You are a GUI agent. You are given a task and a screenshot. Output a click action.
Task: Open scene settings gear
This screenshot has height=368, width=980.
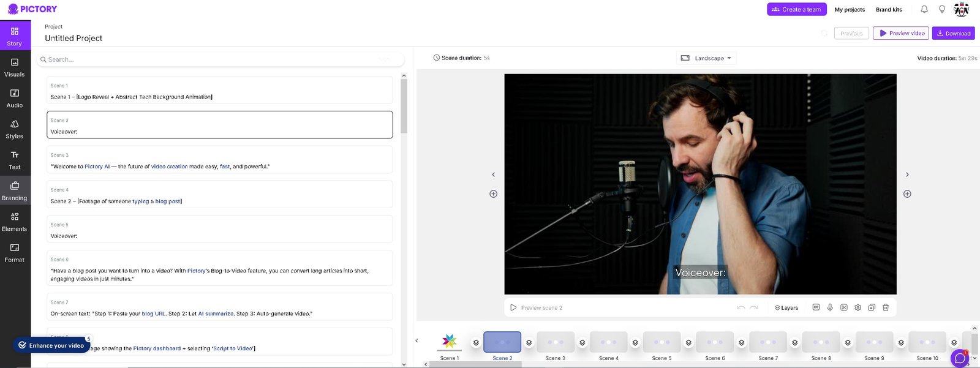coord(858,307)
